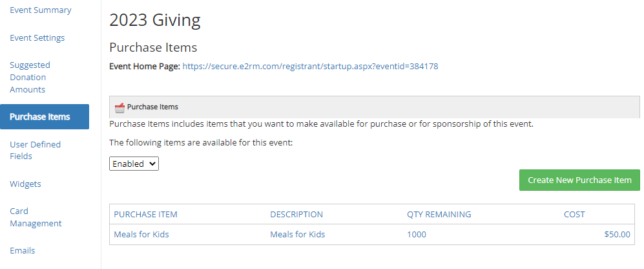The image size is (644, 269).
Task: Open User Defined Fields page
Action: [36, 150]
